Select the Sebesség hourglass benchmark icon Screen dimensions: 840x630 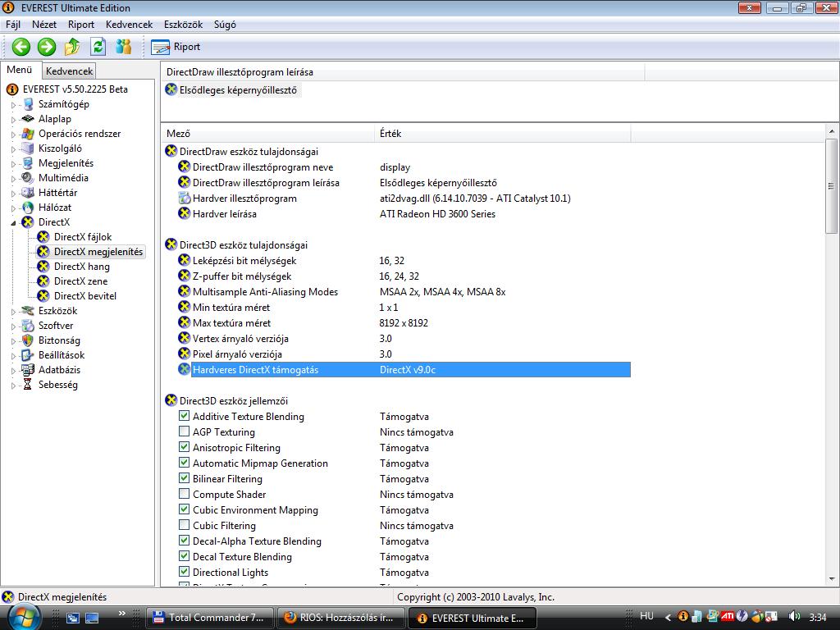[x=28, y=385]
